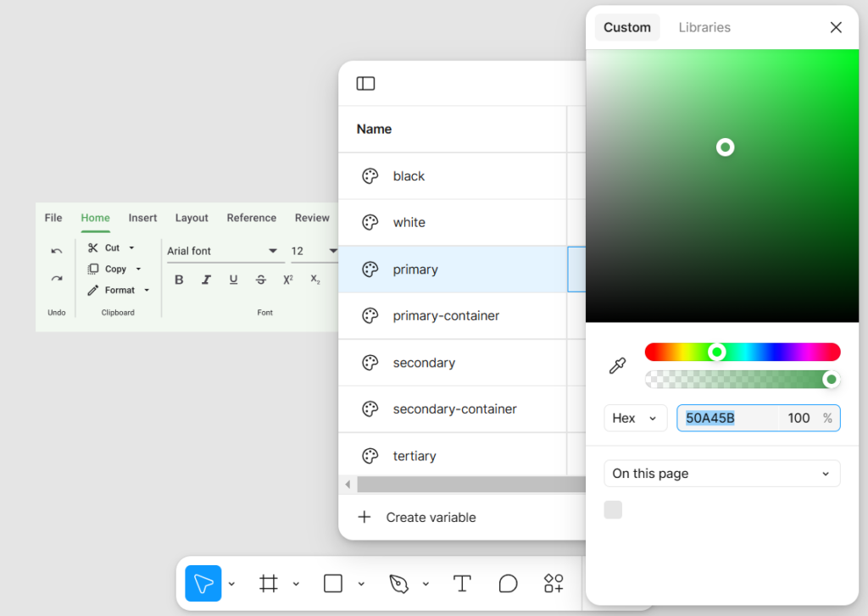Toggle underline formatting
Image resolution: width=868 pixels, height=616 pixels.
[233, 279]
